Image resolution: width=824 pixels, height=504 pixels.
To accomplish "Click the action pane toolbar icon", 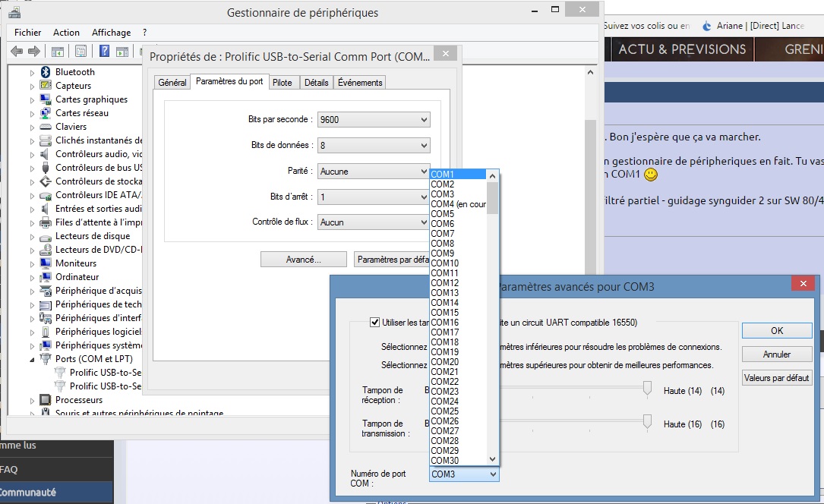I will (x=122, y=52).
